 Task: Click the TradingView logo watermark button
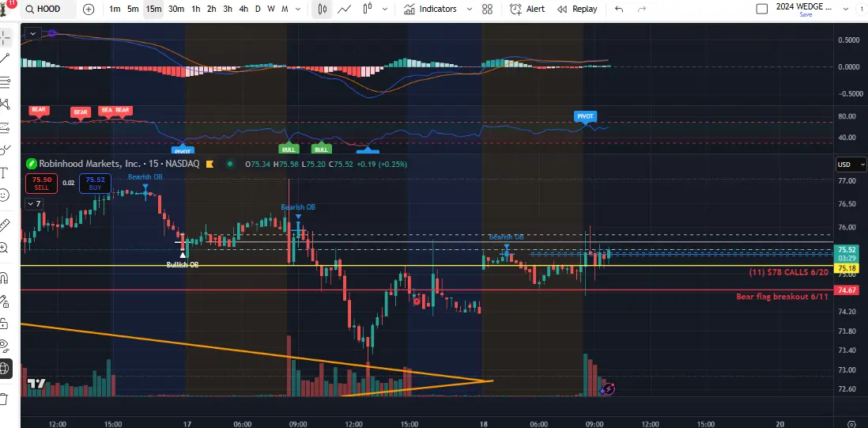click(x=36, y=383)
